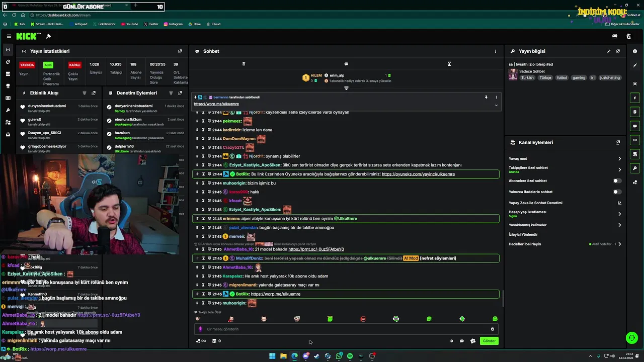This screenshot has width=644, height=362.
Task: Collapse the gift leaderboard chevron below HiLEM
Action: pos(346,88)
